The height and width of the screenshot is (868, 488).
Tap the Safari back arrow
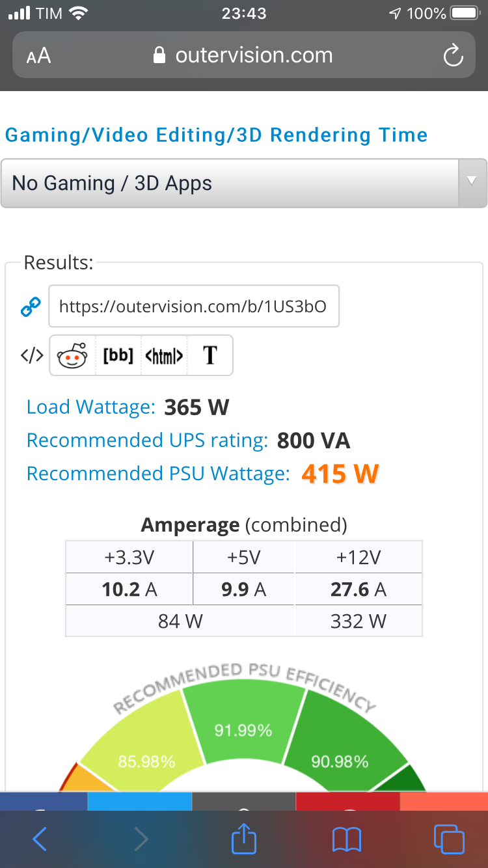[40, 839]
